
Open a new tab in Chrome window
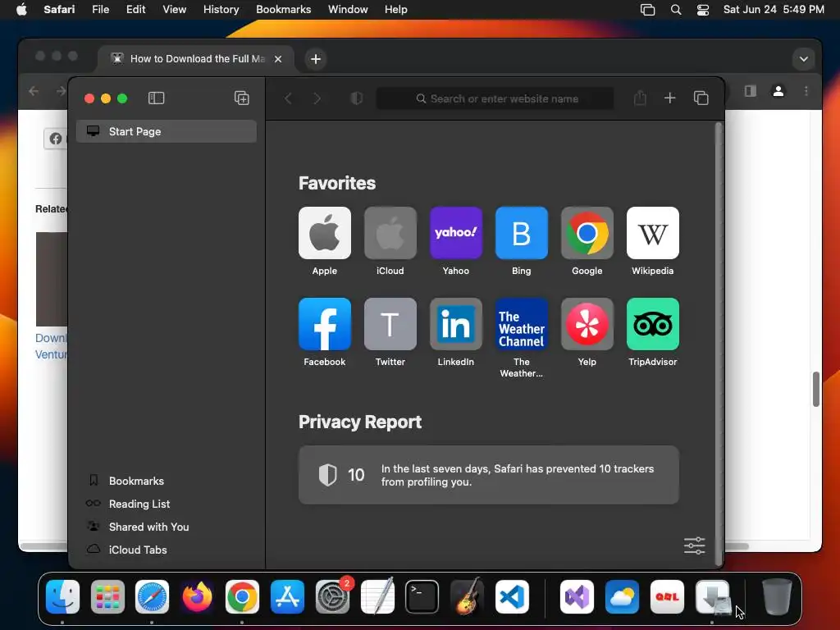pyautogui.click(x=316, y=59)
